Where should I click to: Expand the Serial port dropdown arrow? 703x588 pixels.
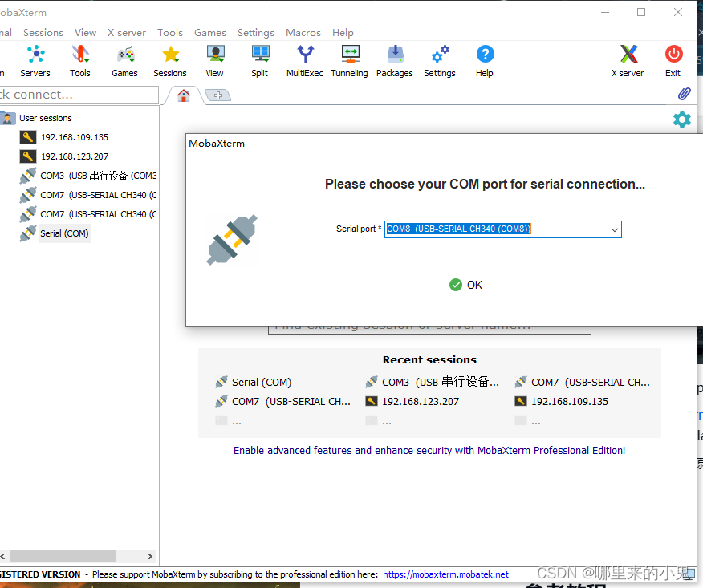click(614, 229)
